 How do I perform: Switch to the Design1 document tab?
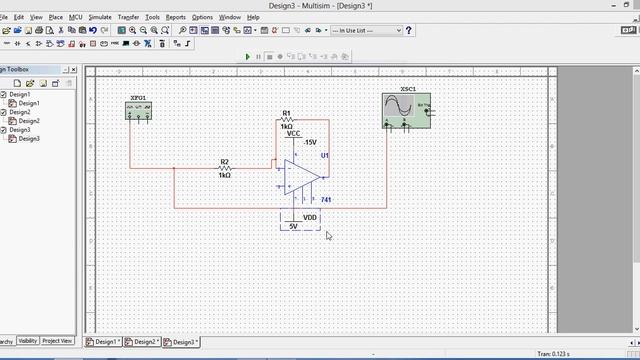point(104,342)
